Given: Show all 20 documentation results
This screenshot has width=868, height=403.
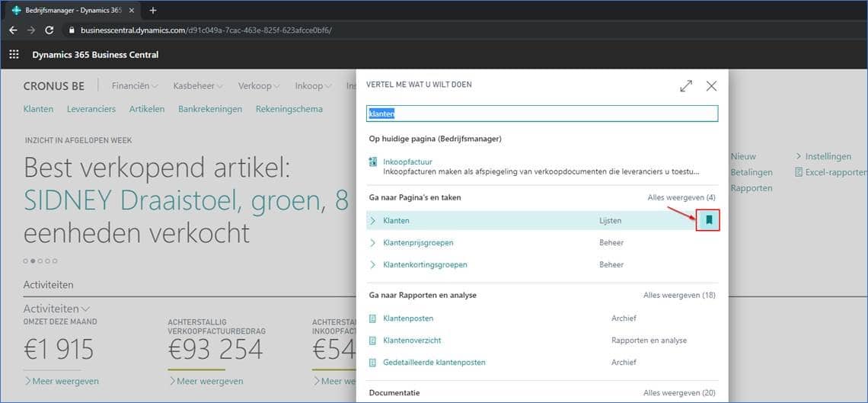Looking at the screenshot, I should click(x=679, y=392).
